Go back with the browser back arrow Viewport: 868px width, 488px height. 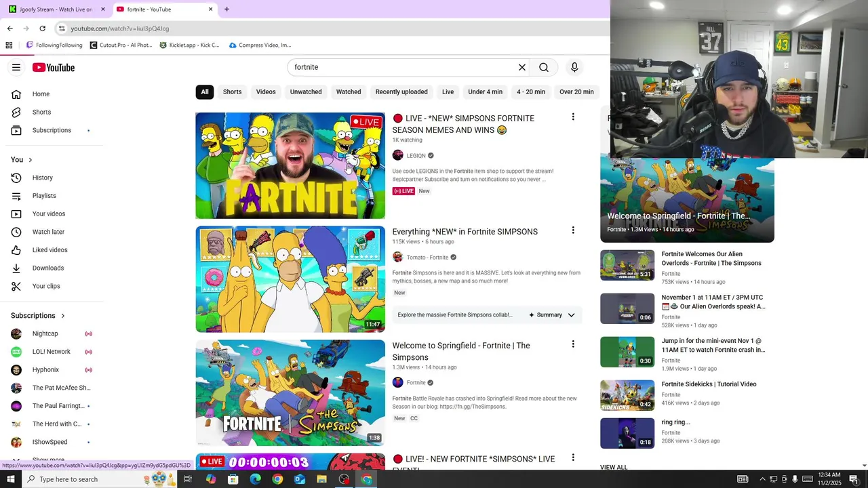pyautogui.click(x=9, y=28)
